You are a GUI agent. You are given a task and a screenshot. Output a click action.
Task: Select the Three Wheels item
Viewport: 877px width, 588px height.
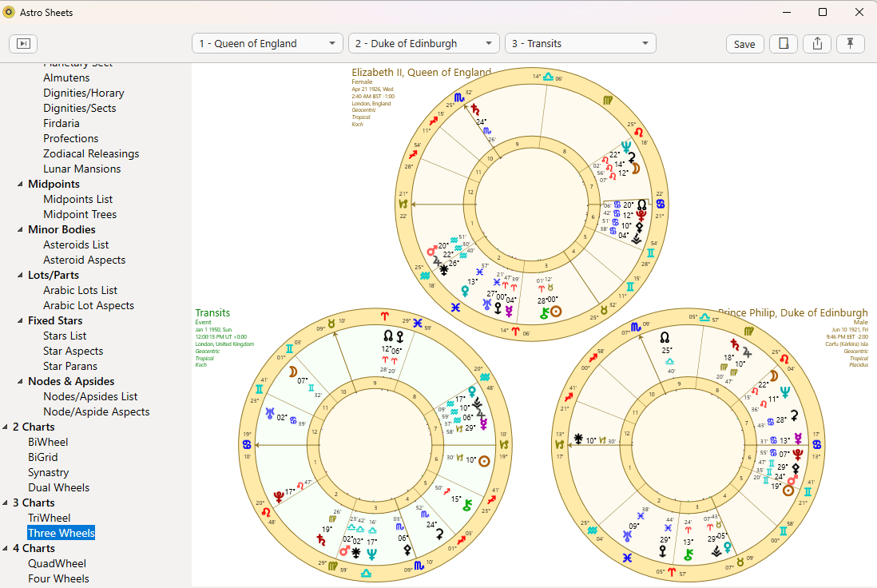tap(62, 533)
